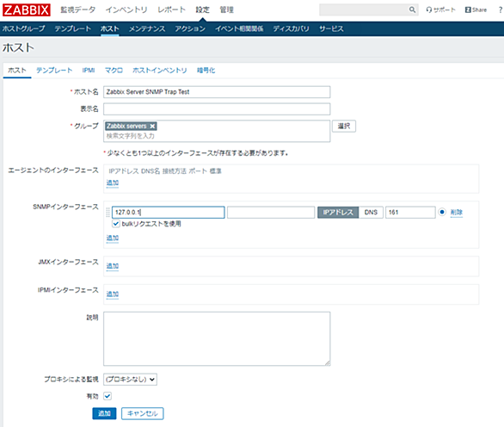Open the 監視データ top menu
504x427 pixels.
tap(78, 10)
